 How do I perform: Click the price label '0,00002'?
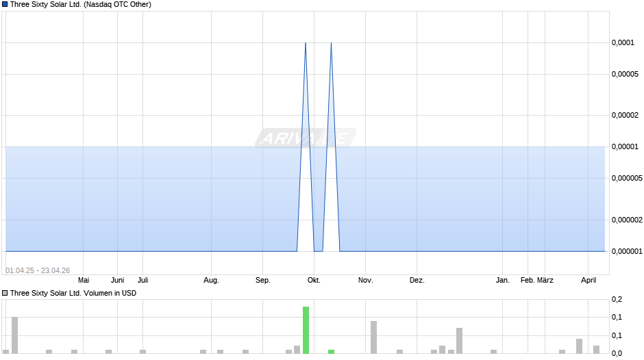point(625,116)
